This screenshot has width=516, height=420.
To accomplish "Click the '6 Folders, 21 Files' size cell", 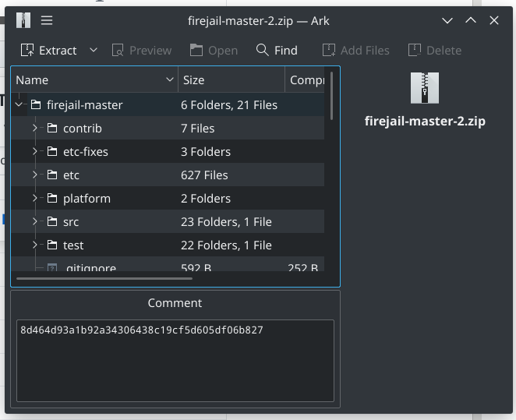I will pos(229,105).
